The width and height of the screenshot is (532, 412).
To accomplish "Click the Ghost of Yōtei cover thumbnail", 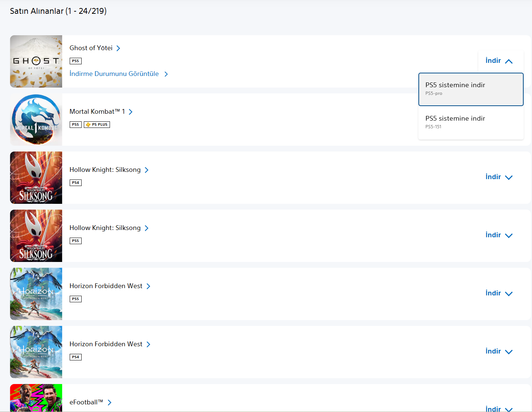I will tap(36, 61).
